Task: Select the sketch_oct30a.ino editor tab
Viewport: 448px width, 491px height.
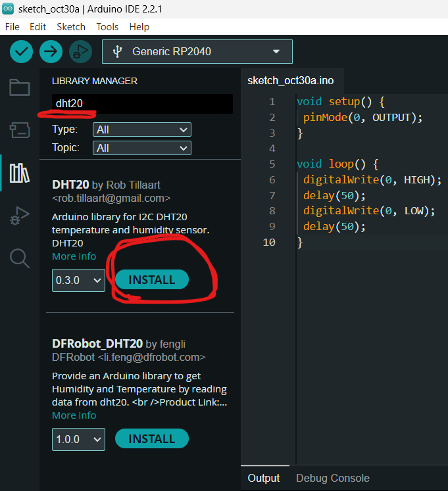Action: click(291, 81)
